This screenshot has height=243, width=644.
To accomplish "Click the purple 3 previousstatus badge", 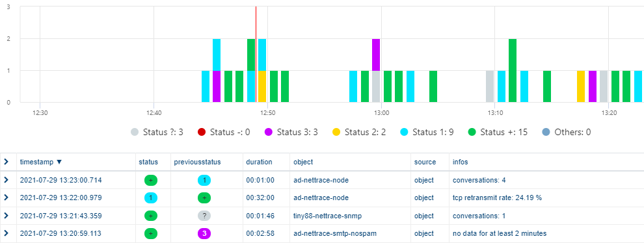I will (x=204, y=234).
